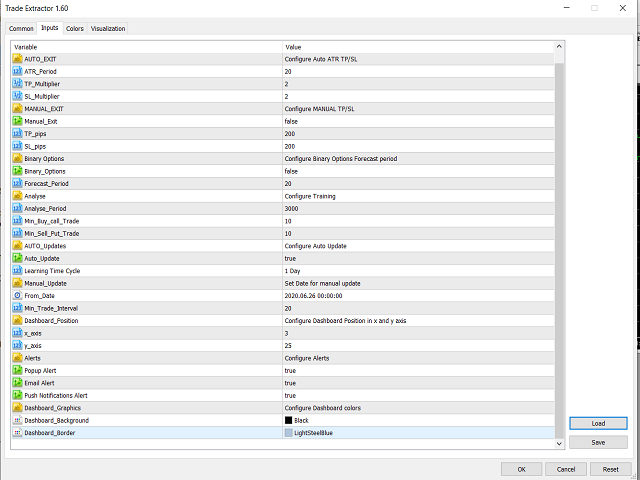This screenshot has width=640, height=480.
Task: Click the Reset button
Action: coord(611,469)
